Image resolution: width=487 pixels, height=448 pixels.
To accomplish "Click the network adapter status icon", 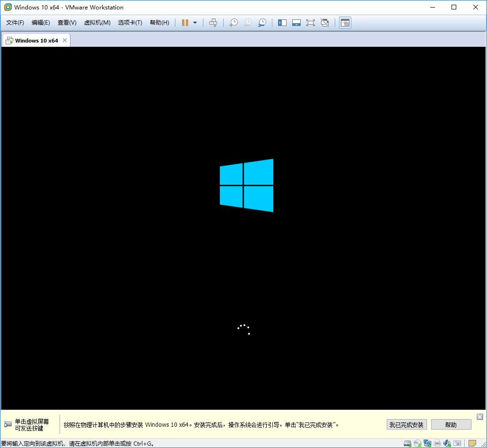I will click(x=427, y=443).
